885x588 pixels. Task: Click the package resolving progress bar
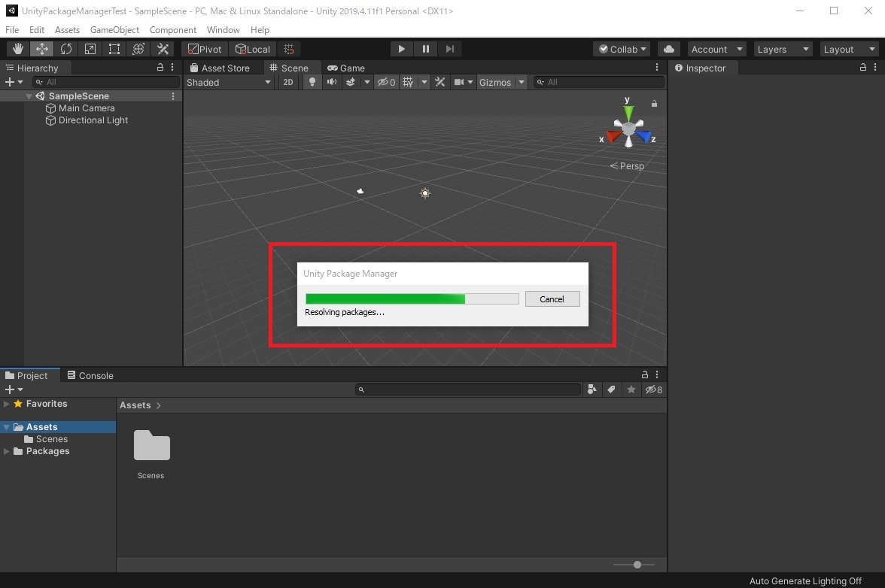[x=412, y=299]
